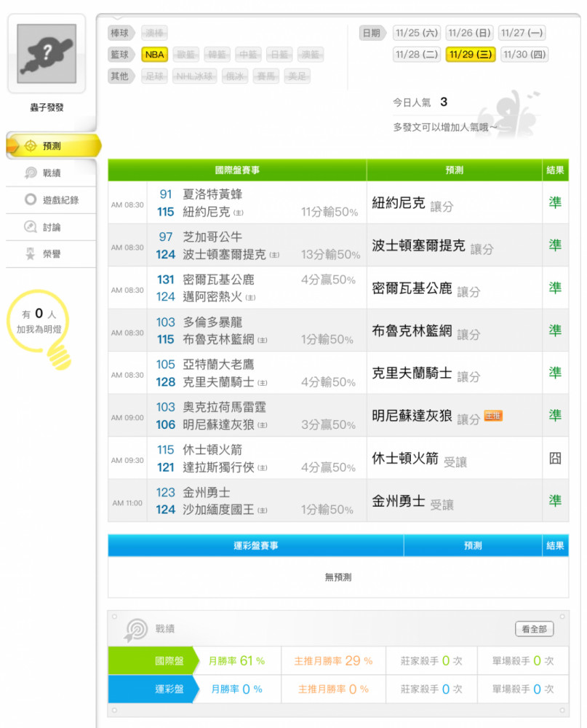587x728 pixels.
Task: Choose date 11/27 (一)
Action: click(522, 33)
